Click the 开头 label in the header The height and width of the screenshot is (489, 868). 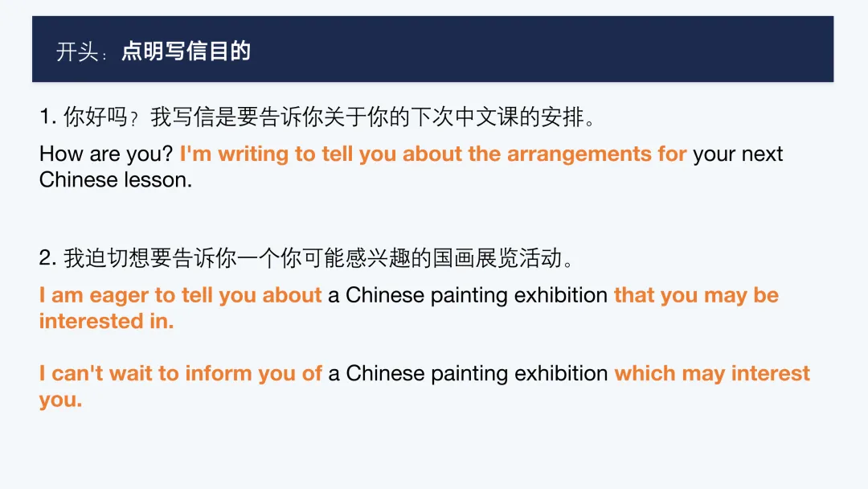tap(77, 52)
